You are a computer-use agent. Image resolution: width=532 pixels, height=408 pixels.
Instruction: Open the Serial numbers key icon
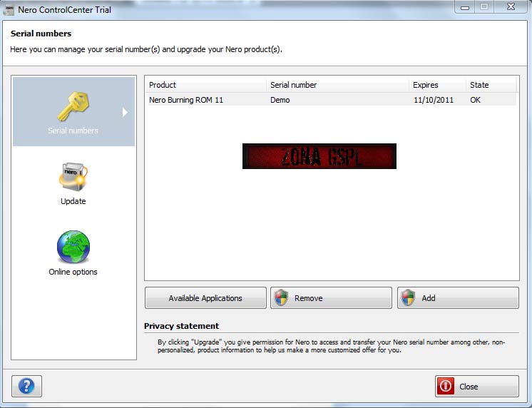(73, 106)
